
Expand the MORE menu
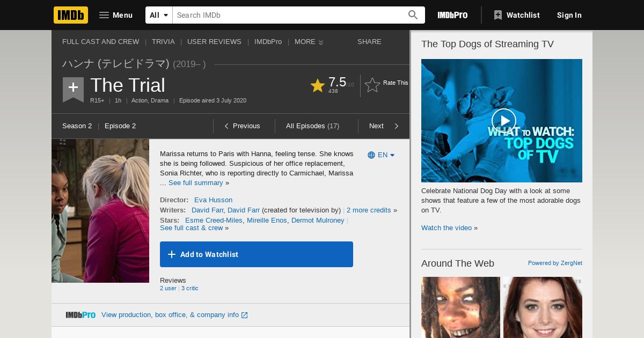309,41
